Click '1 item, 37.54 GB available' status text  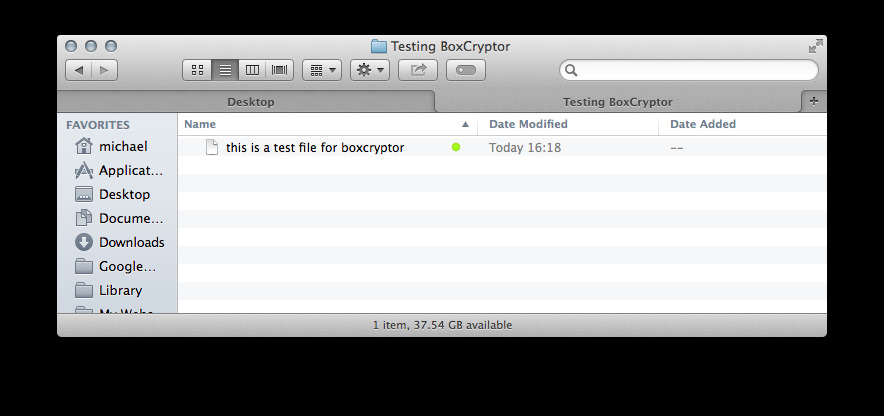click(443, 325)
